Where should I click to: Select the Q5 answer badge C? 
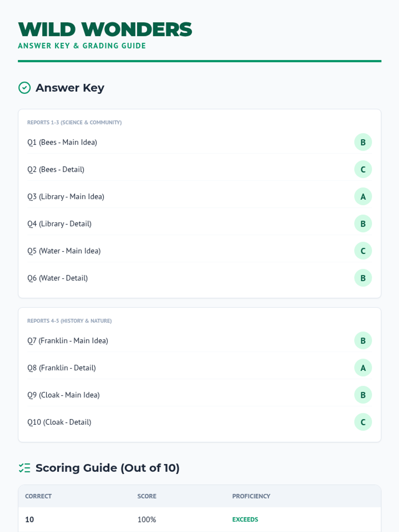click(x=363, y=251)
